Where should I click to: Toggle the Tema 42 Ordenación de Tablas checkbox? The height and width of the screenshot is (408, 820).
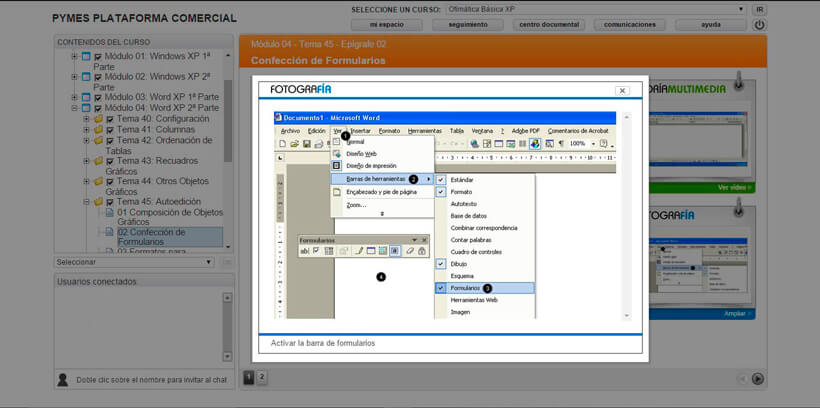110,141
